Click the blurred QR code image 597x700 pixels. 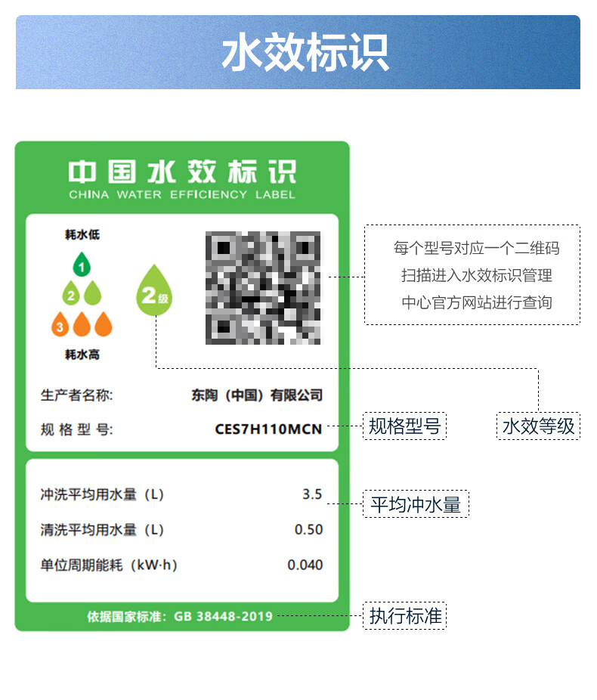pyautogui.click(x=263, y=288)
